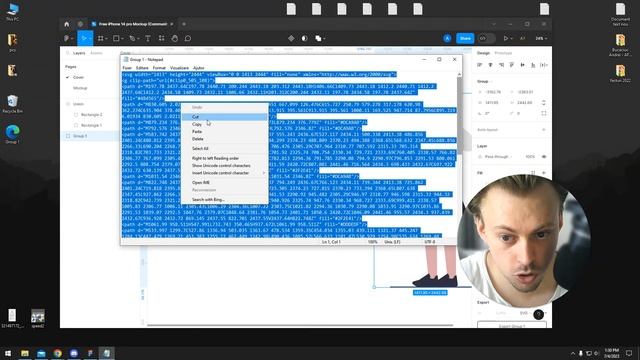Switch to the Prototype tab

[503, 53]
